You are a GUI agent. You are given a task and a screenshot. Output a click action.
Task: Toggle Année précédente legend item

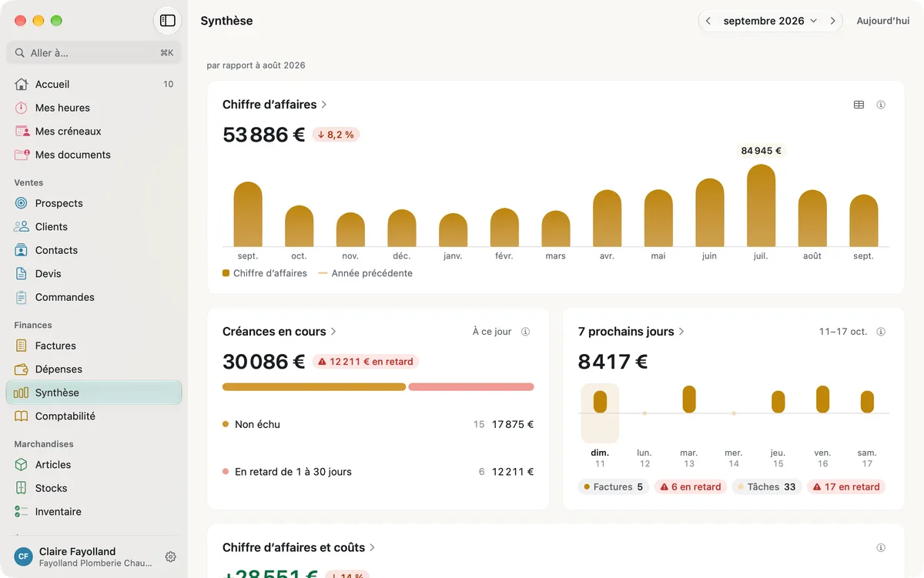point(366,273)
